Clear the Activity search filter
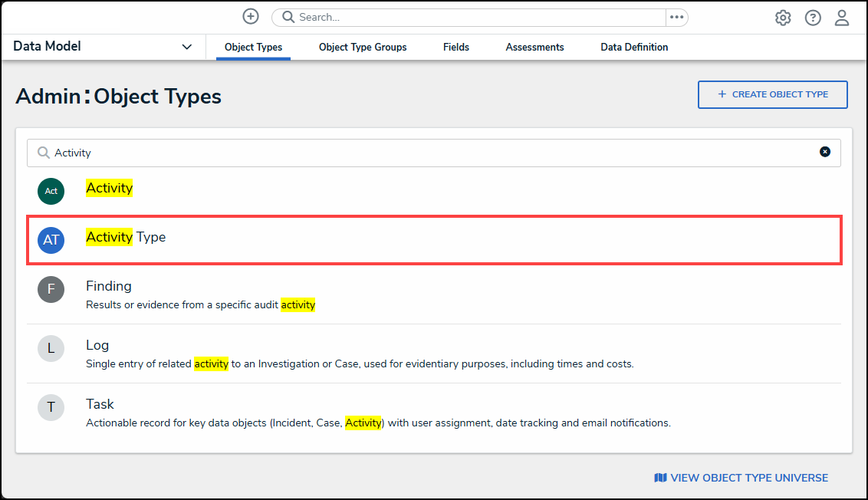This screenshot has width=868, height=500. [x=825, y=152]
